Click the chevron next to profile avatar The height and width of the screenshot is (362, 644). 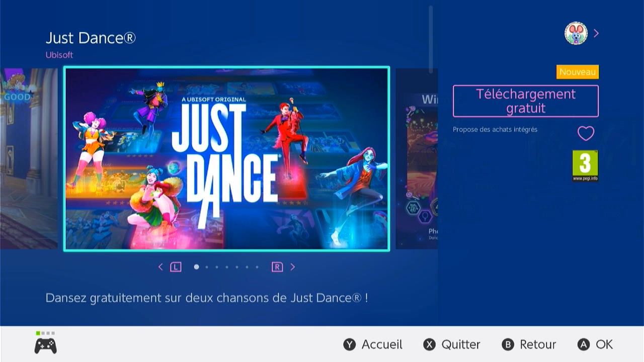[596, 33]
